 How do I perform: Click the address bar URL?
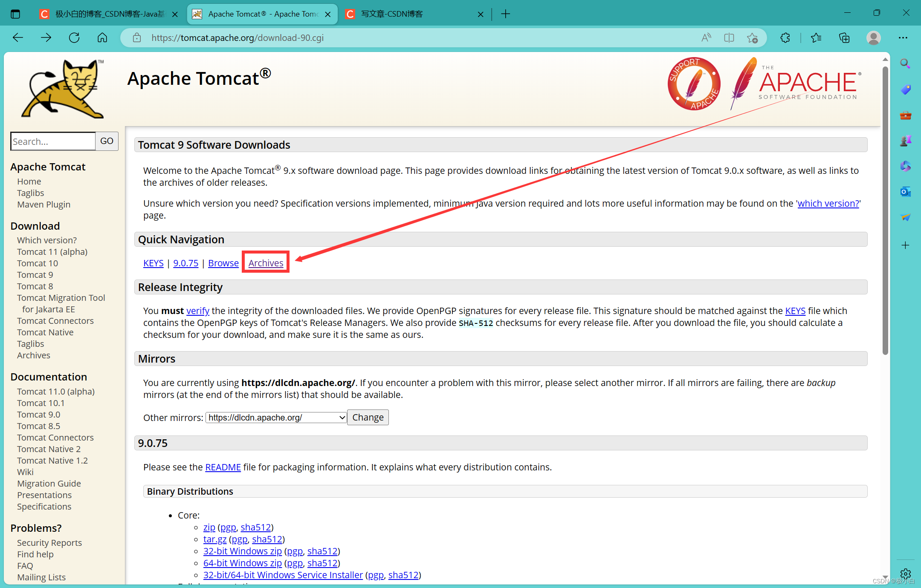pyautogui.click(x=237, y=37)
